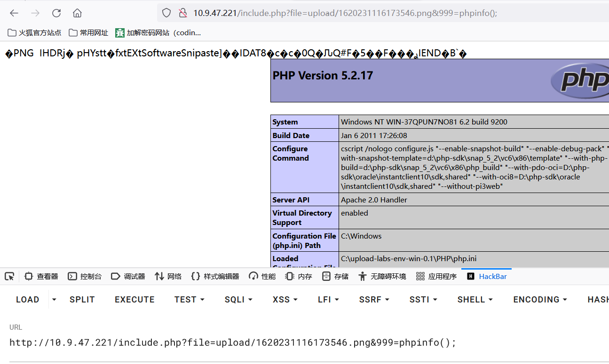Open the SHELL dropdown menu
The height and width of the screenshot is (364, 609).
pyautogui.click(x=475, y=300)
